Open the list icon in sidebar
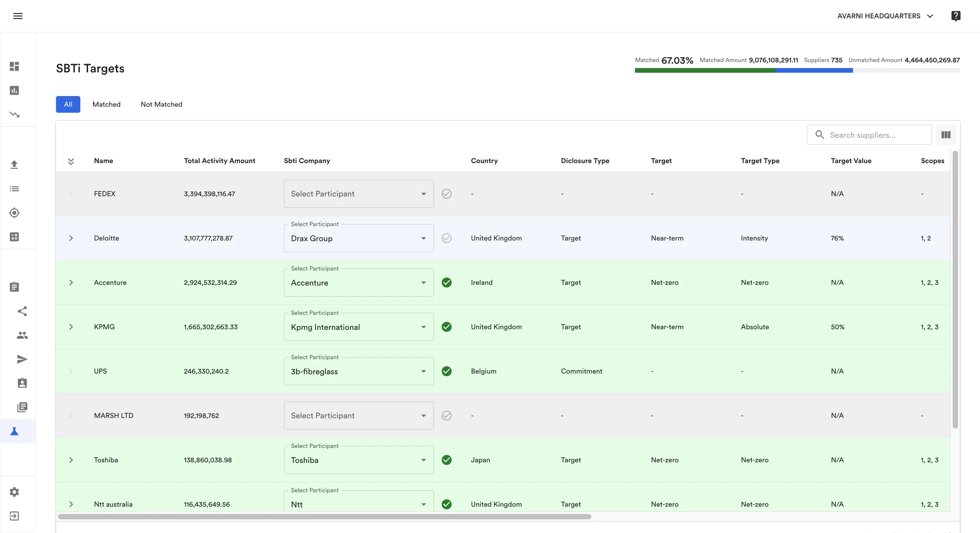 pos(14,189)
